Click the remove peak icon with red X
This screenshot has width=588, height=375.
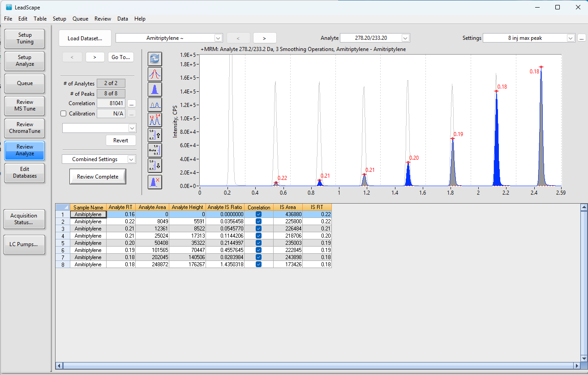155,182
